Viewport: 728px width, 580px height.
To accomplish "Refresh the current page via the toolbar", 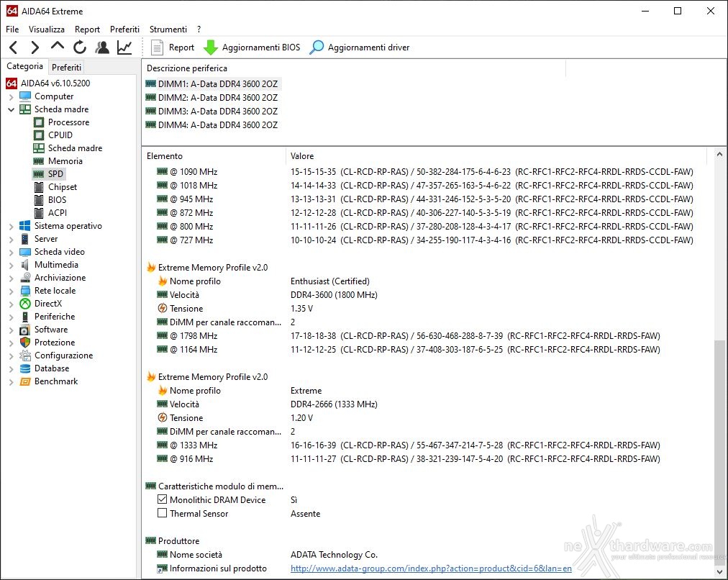I will click(x=80, y=47).
